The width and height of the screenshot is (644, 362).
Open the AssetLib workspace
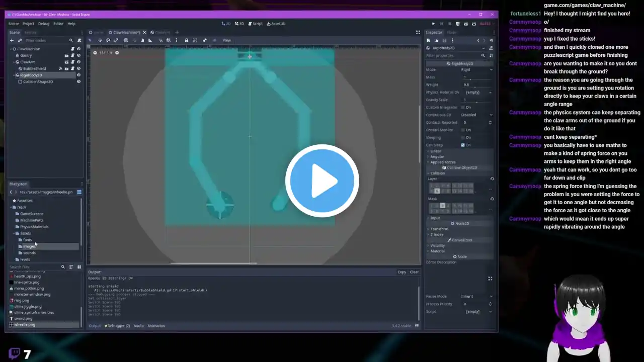coord(276,24)
